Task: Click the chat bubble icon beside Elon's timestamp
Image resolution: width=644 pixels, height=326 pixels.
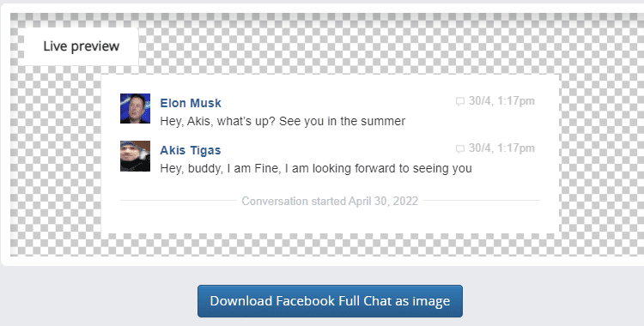Action: [460, 101]
